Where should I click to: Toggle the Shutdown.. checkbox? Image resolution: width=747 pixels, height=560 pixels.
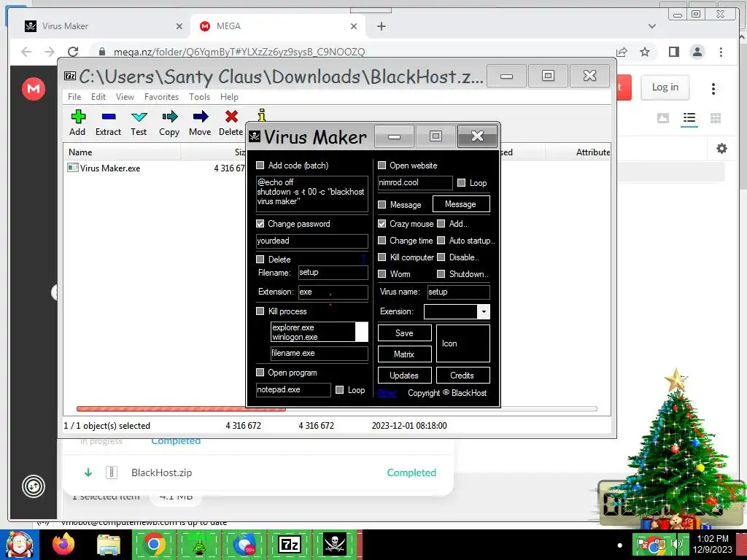pyautogui.click(x=441, y=274)
